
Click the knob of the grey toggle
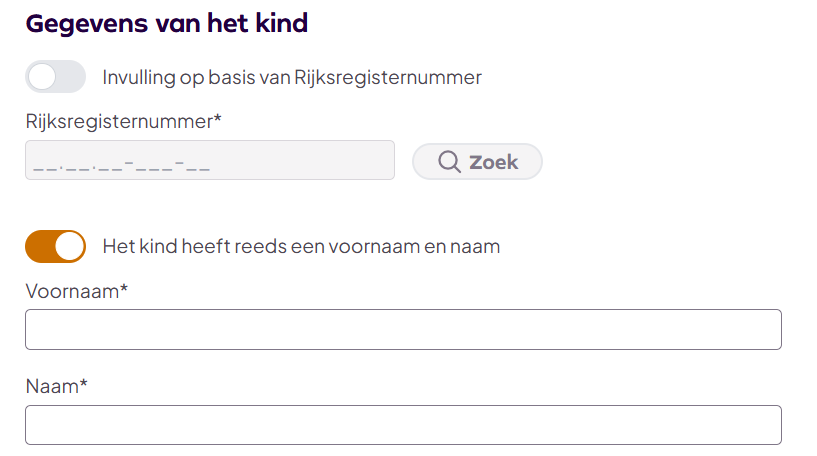point(42,77)
